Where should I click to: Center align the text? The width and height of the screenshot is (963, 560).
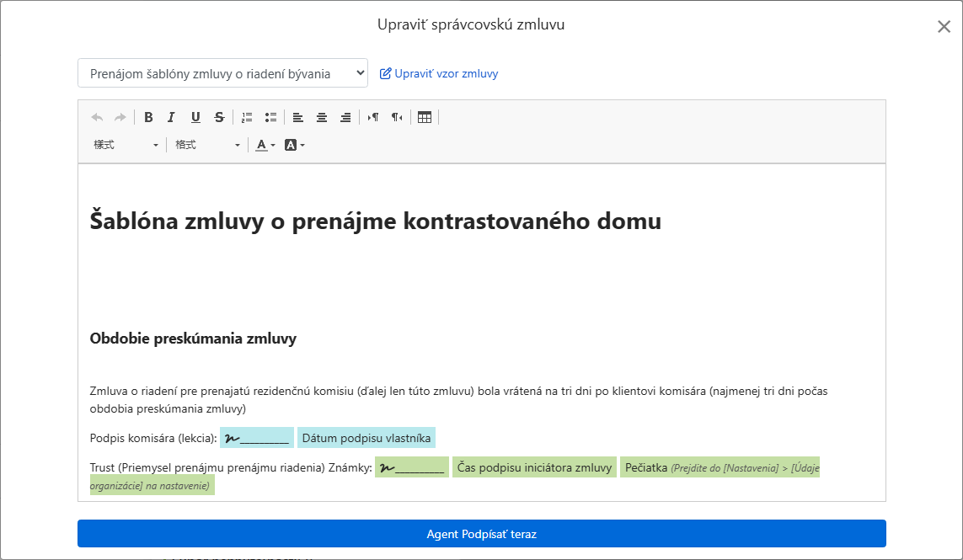[322, 117]
